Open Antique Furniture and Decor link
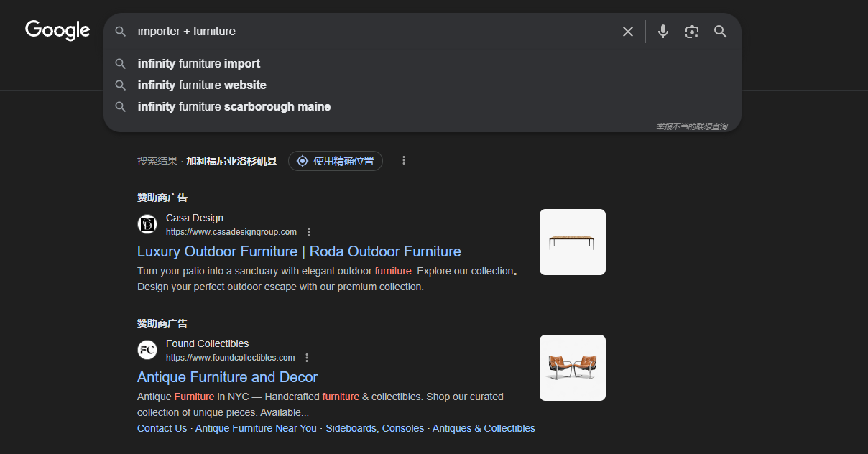The image size is (868, 454). [227, 377]
